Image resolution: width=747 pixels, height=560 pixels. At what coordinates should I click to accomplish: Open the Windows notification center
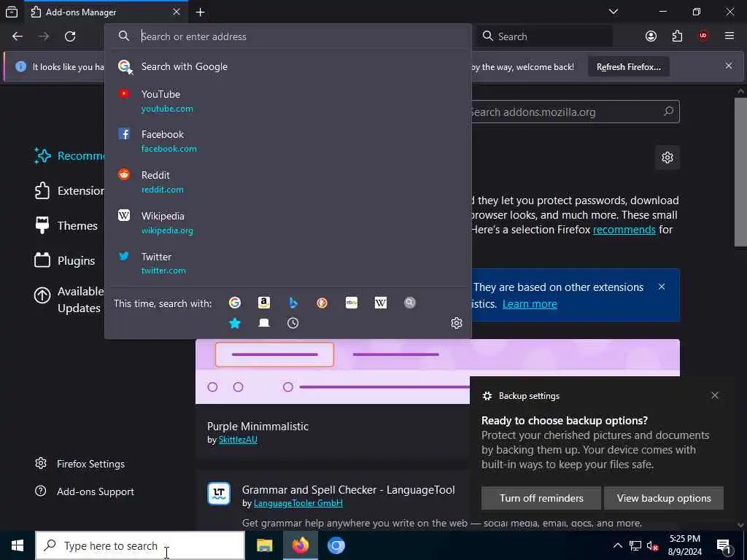click(724, 545)
